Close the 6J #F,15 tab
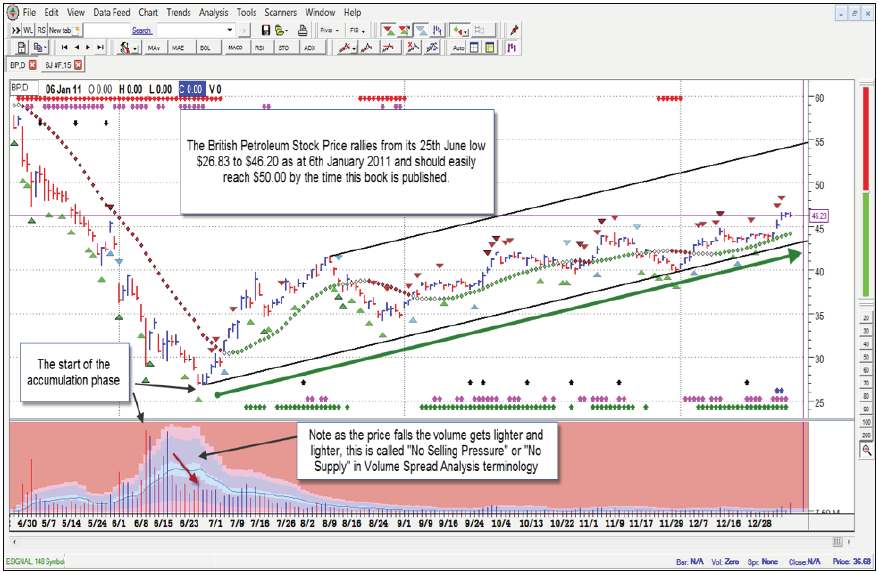 pos(78,66)
